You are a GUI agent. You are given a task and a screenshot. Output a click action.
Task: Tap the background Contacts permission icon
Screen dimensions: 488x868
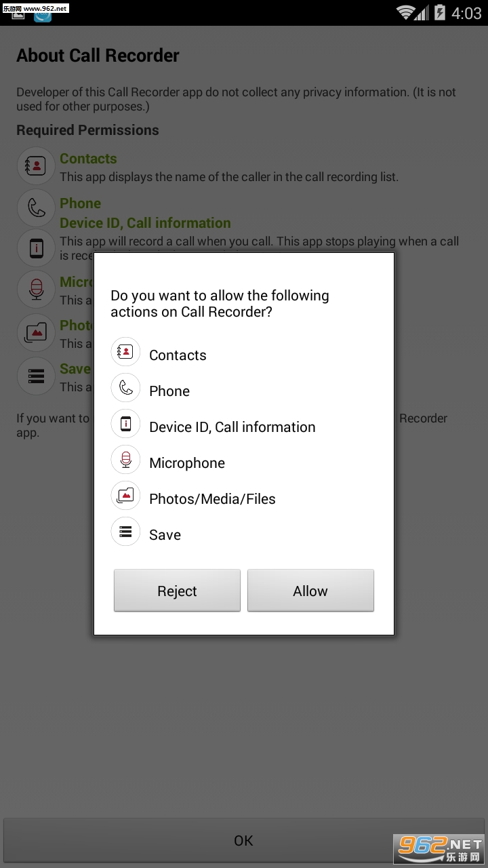(35, 165)
